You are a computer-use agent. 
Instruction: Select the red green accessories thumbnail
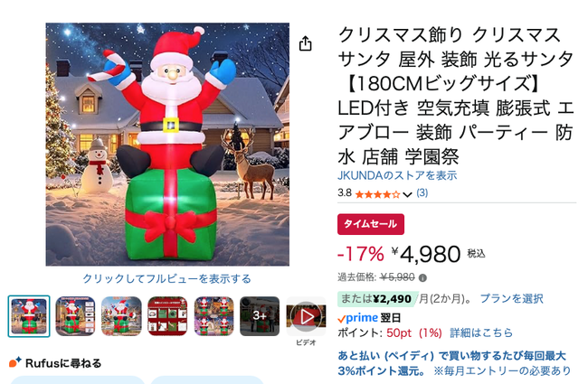(x=167, y=316)
